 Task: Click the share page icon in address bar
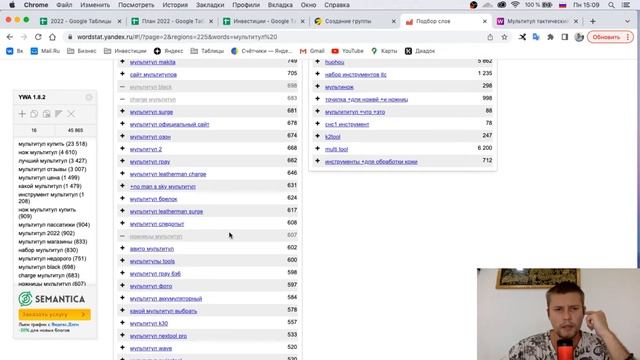tap(490, 37)
